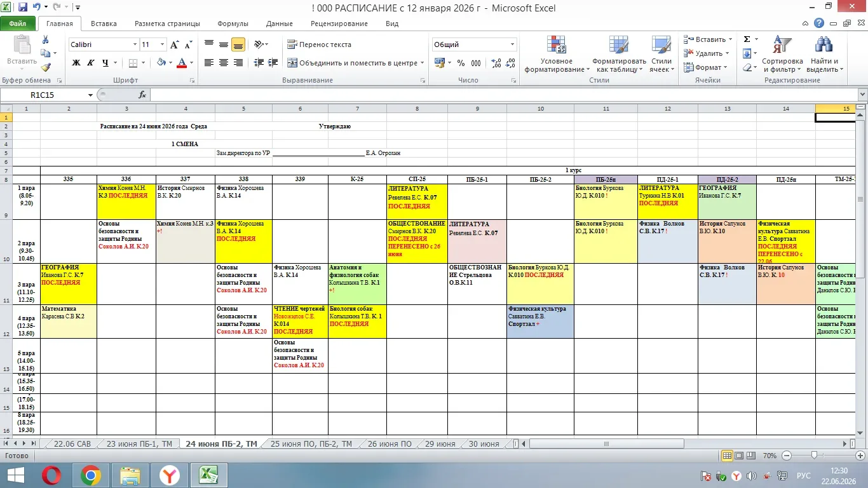Open the Формулы ribbon tab
Viewport: 868px width, 488px height.
click(x=233, y=24)
